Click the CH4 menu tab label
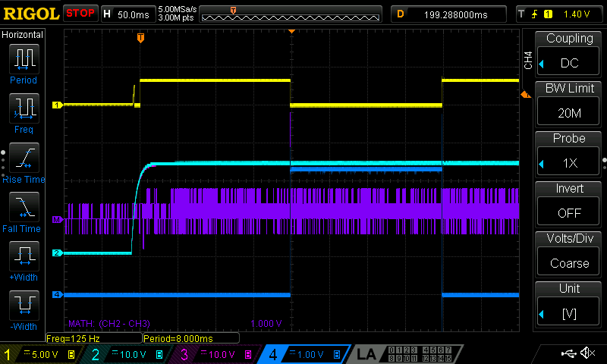 [528, 60]
